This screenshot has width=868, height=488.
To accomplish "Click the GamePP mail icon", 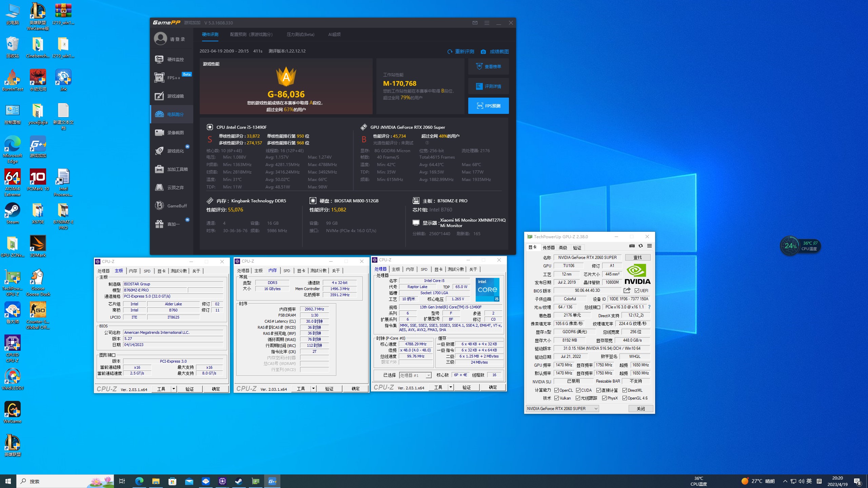I will pos(475,23).
